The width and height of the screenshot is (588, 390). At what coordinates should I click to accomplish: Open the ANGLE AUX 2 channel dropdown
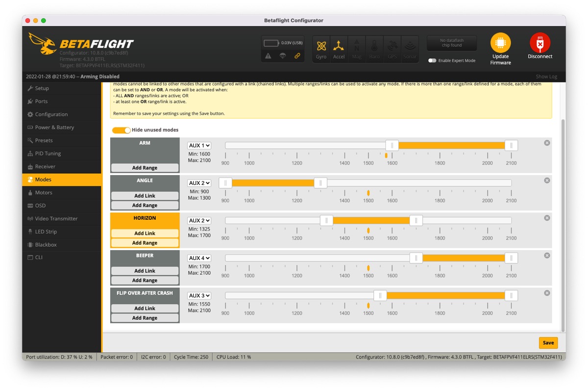click(x=199, y=183)
